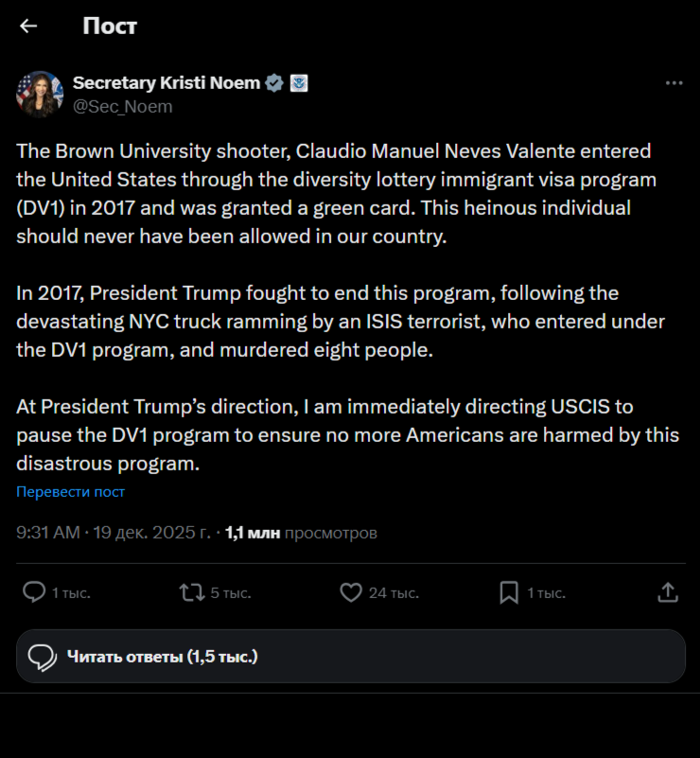Viewport: 700px width, 758px height.
Task: Share the post via upload arrow icon
Action: pyautogui.click(x=667, y=592)
